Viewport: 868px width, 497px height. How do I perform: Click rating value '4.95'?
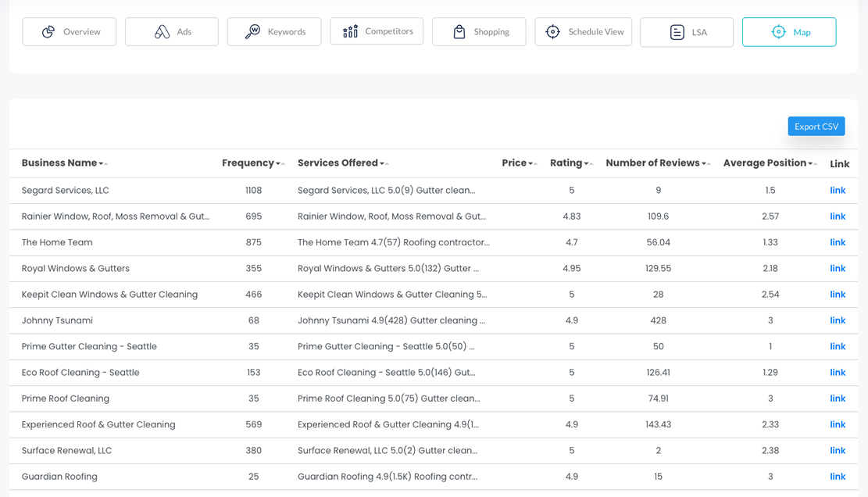(572, 268)
